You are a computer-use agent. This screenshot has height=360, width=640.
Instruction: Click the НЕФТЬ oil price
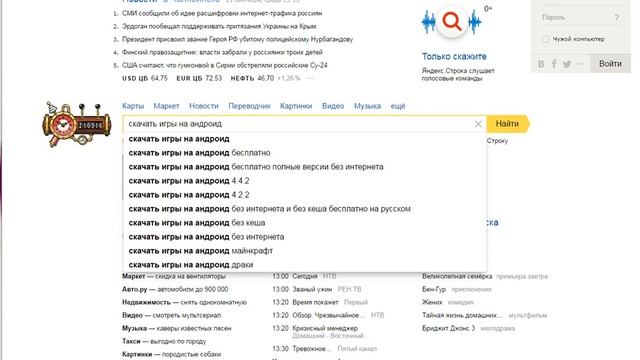click(252, 78)
